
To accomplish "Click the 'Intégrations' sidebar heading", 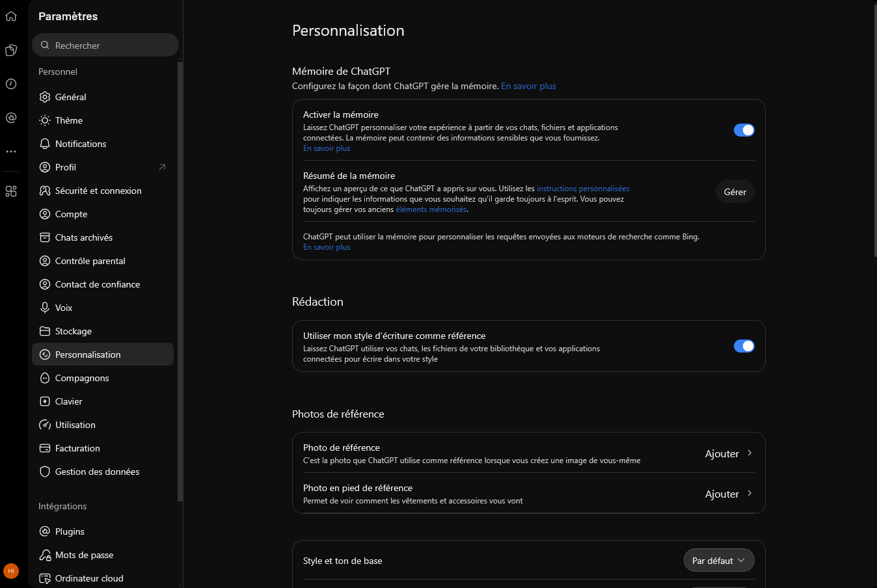I will (x=62, y=506).
